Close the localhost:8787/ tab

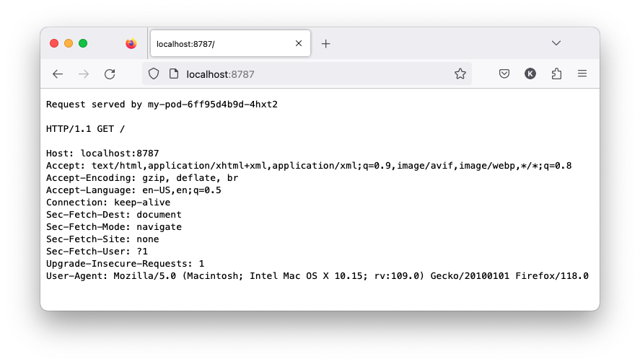pyautogui.click(x=299, y=43)
